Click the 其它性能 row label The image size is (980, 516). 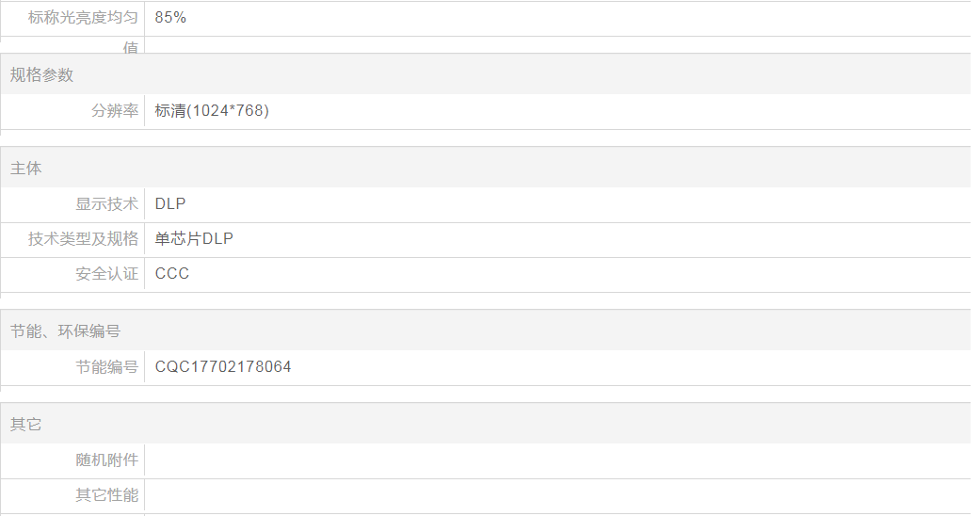106,495
